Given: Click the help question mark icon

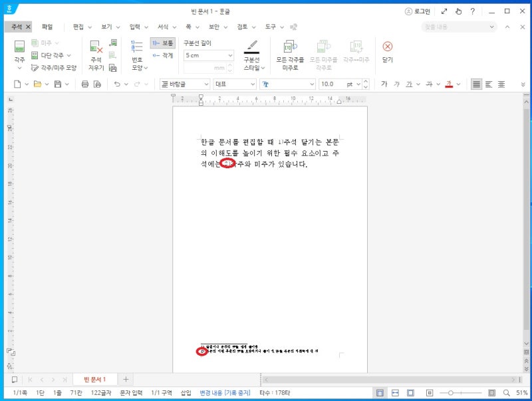Looking at the screenshot, I should click(473, 11).
